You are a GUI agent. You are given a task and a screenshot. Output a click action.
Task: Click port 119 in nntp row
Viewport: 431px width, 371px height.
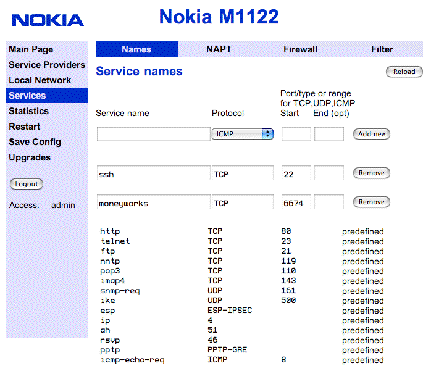tap(289, 261)
